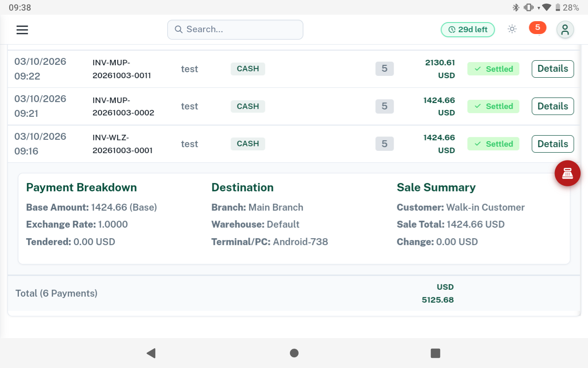The height and width of the screenshot is (368, 588).
Task: Toggle the light/dark theme sun icon
Action: pos(512,29)
